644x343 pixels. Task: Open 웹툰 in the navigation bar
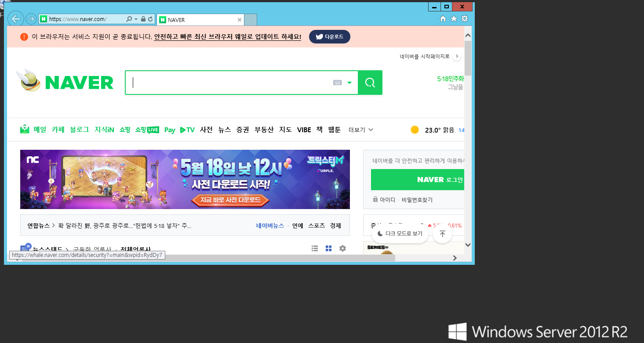[335, 130]
